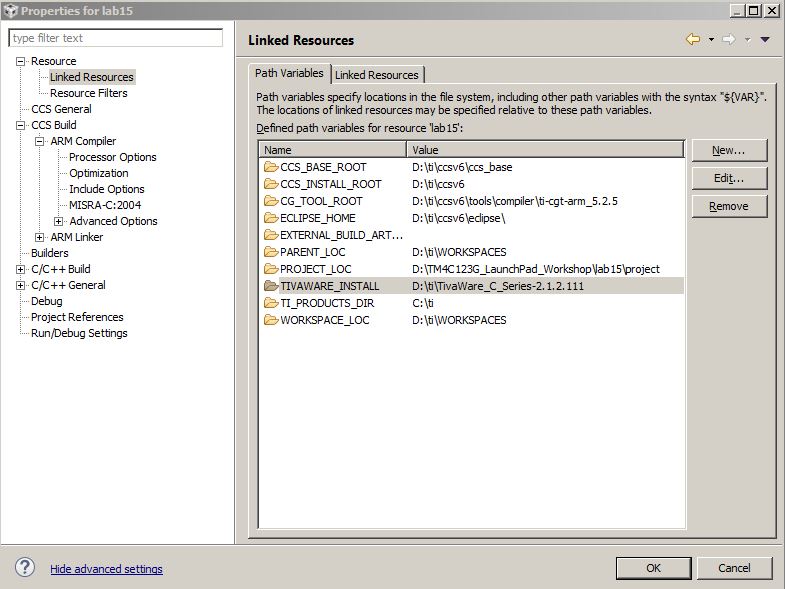This screenshot has height=589, width=785.
Task: Click the value C:\ti
Action: pos(423,304)
